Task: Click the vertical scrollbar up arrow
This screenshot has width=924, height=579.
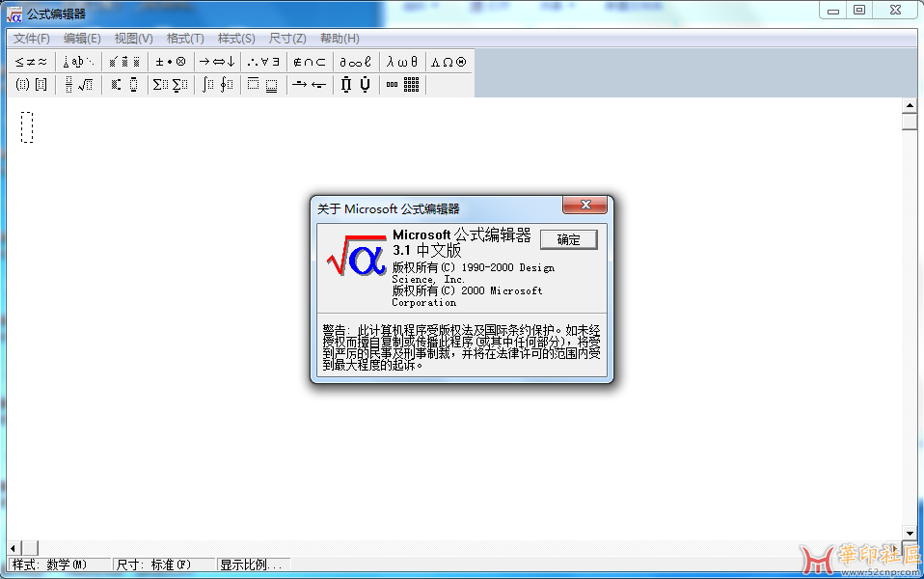Action: coord(910,105)
